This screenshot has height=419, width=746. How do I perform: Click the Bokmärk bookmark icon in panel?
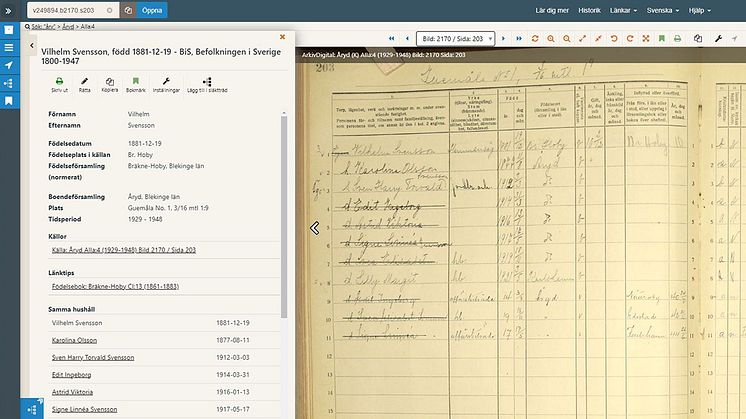(136, 81)
